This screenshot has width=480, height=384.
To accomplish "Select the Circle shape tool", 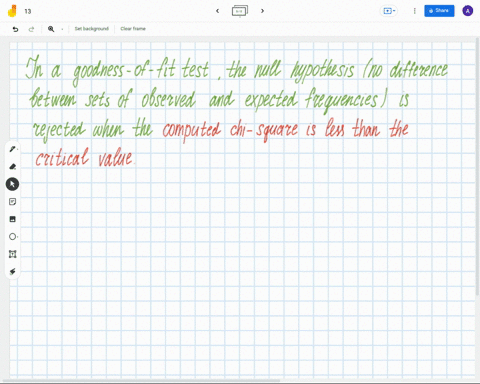I will (x=12, y=237).
